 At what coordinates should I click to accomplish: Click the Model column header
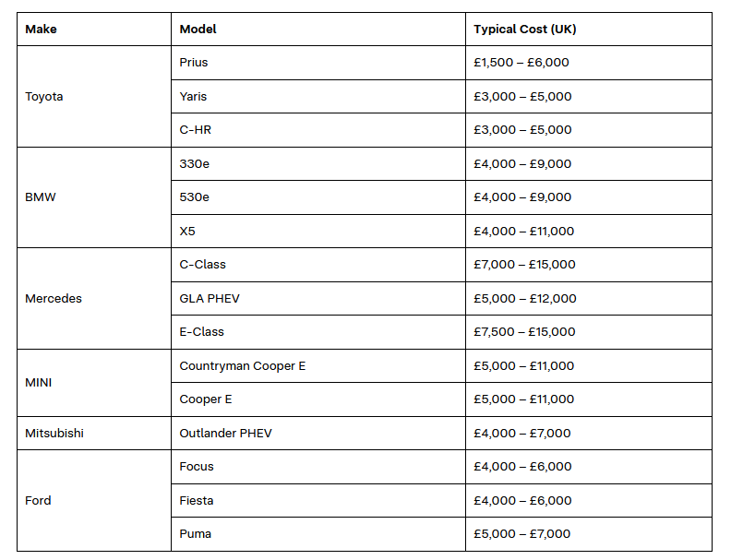pos(198,29)
